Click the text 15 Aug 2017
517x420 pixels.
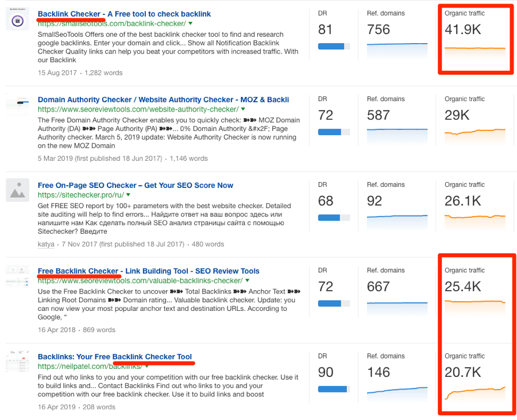[57, 73]
